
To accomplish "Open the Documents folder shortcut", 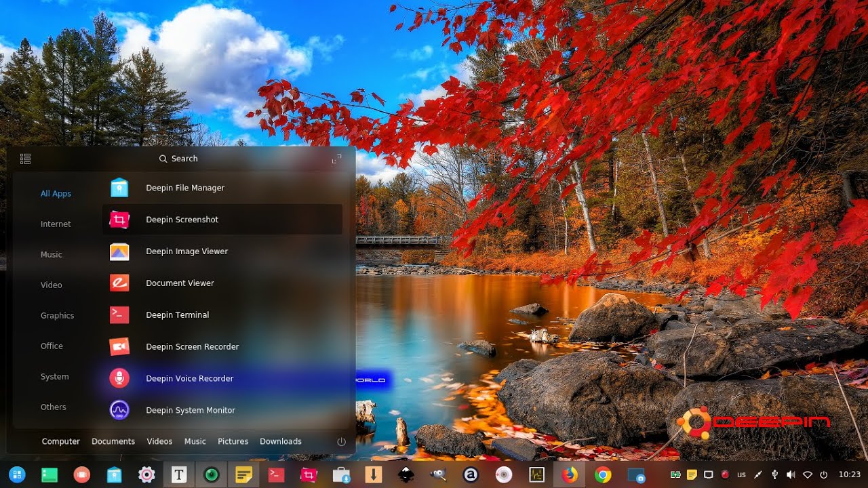I will click(x=113, y=441).
